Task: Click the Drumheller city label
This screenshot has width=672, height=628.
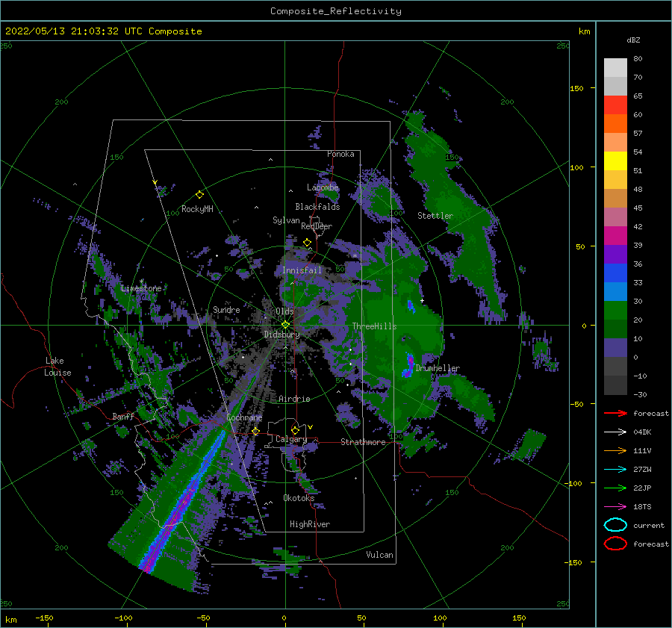Action: pyautogui.click(x=438, y=368)
